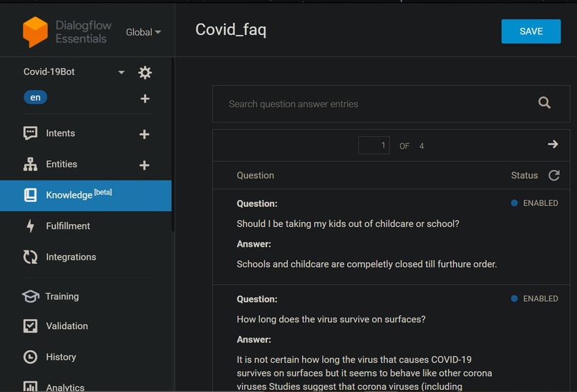Toggle ENABLED status for childcare question

click(x=534, y=203)
